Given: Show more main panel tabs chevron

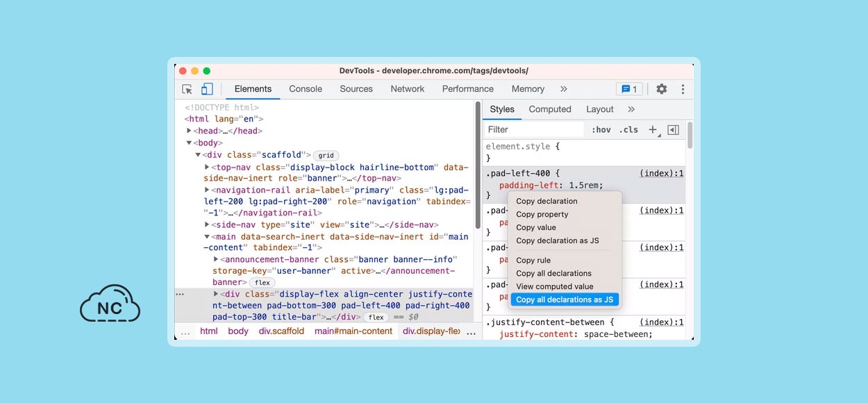Looking at the screenshot, I should tap(564, 89).
